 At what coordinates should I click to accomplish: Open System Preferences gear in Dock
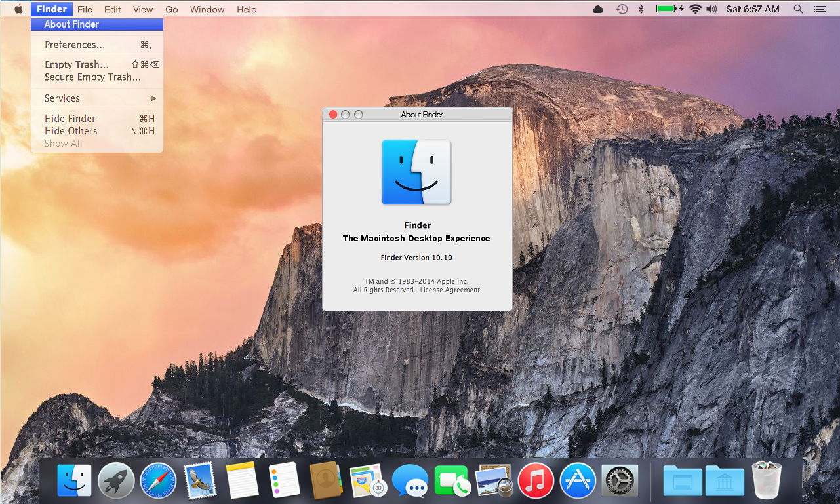tap(620, 481)
